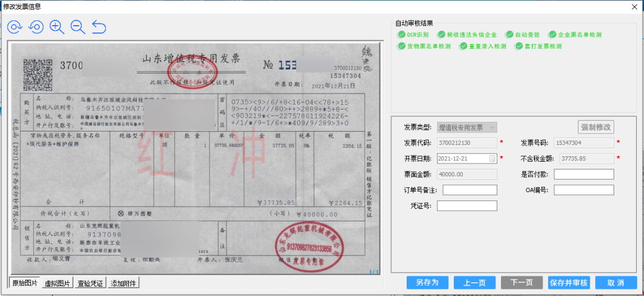Select the 添加附件 tab

coord(123,283)
